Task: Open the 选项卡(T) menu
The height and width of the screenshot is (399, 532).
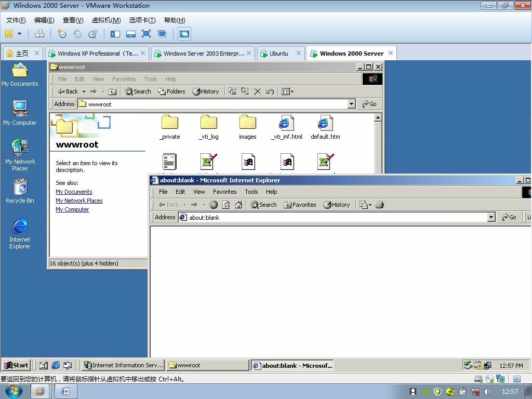Action: [x=142, y=20]
